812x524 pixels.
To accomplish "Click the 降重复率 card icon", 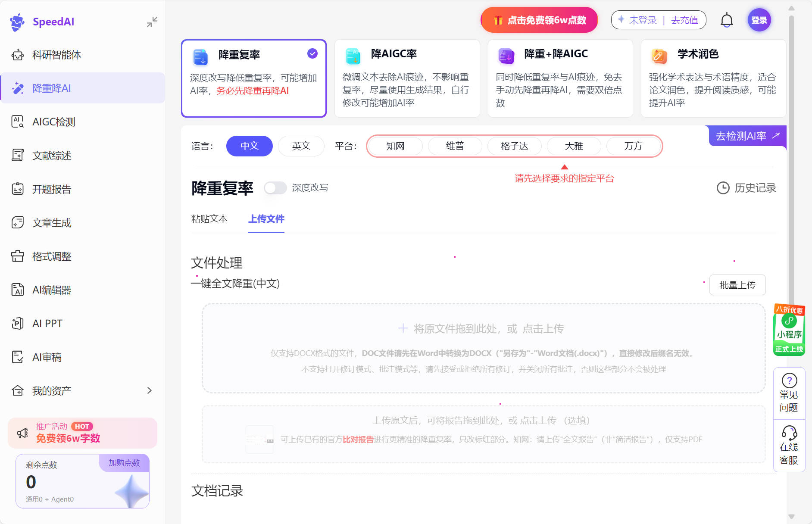I will coord(200,57).
